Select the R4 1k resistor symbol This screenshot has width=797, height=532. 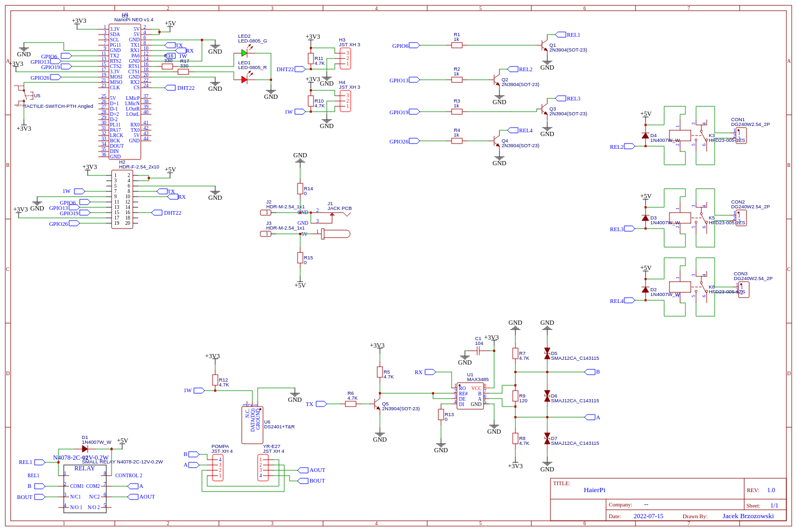coord(457,141)
